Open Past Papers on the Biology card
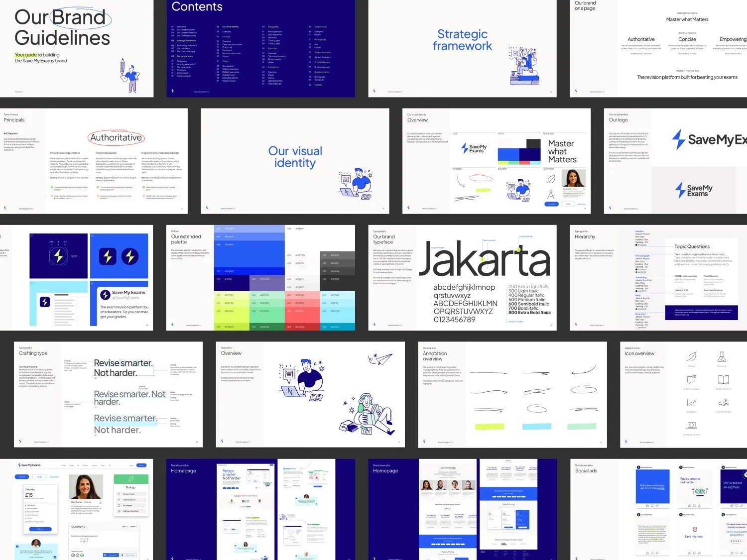The width and height of the screenshot is (747, 560). coord(131,505)
